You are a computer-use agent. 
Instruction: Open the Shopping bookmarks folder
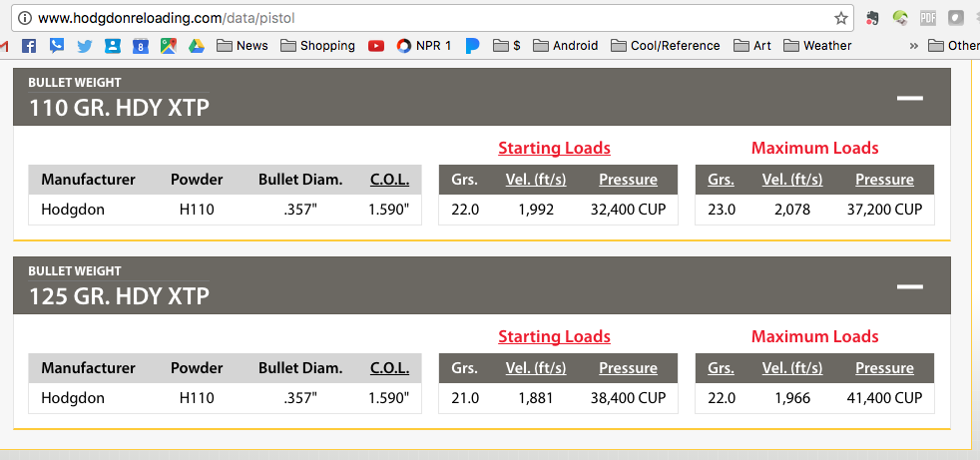click(317, 46)
